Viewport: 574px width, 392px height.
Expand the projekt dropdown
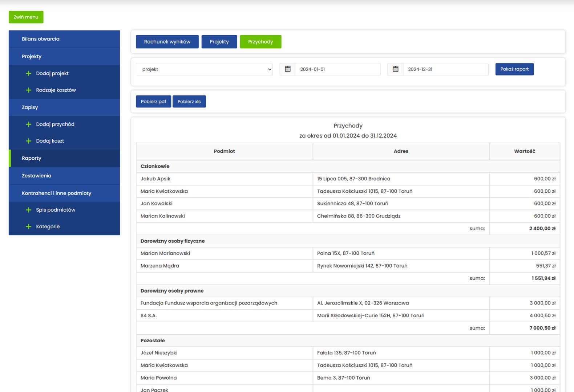204,69
